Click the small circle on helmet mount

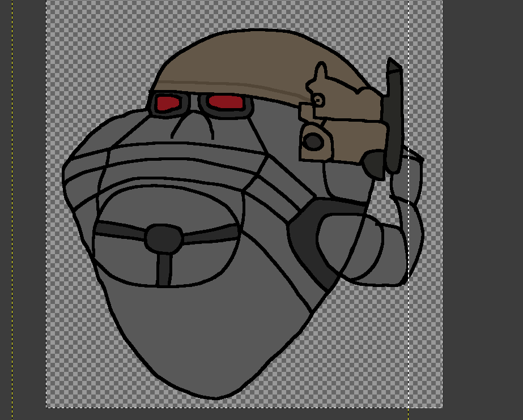318,100
